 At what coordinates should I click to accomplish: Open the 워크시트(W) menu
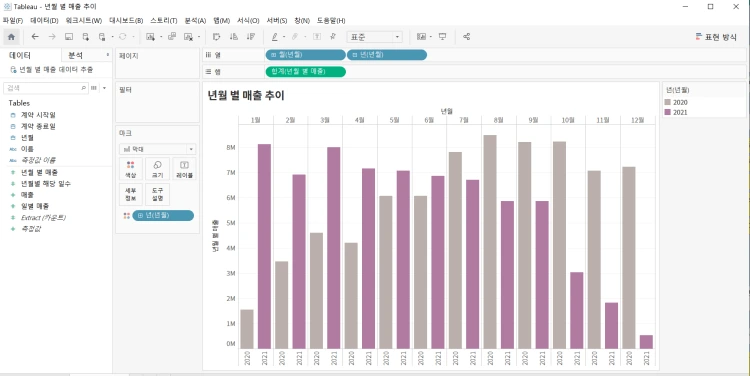coord(84,21)
